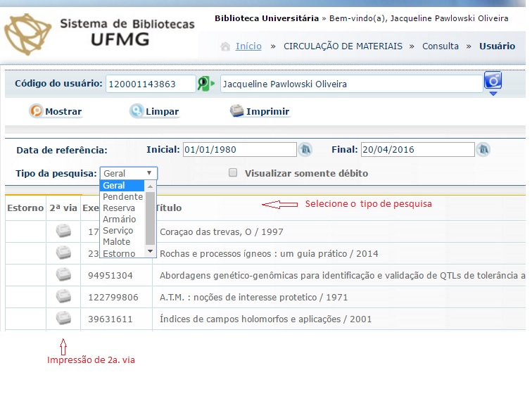Open the Consulta breadcrumb item
This screenshot has height=394, width=532.
tap(440, 46)
